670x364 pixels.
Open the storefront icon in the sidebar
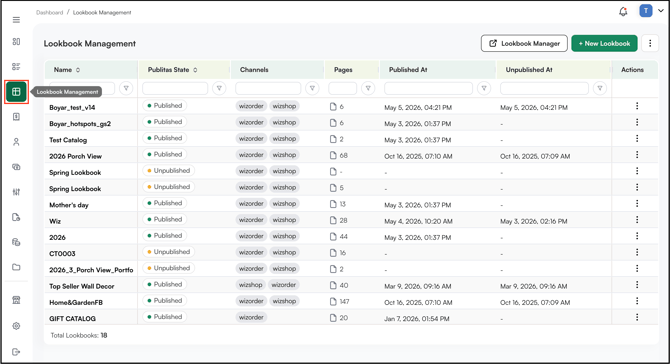16,300
